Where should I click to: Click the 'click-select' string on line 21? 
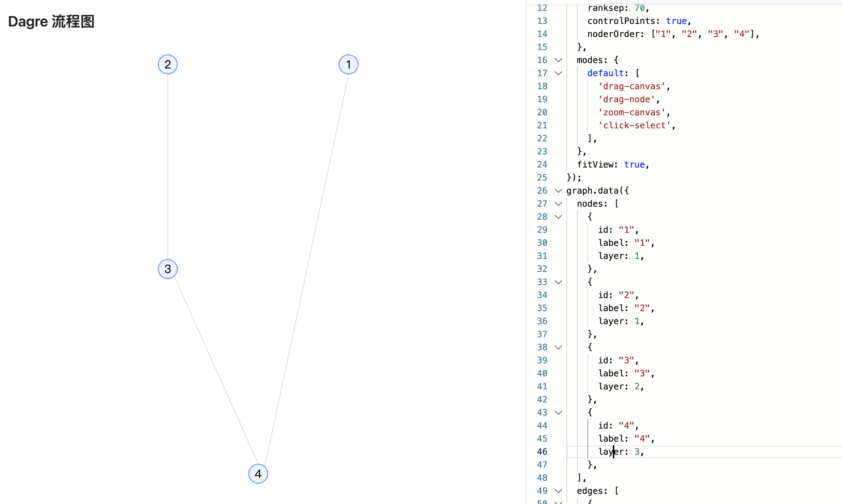(x=635, y=125)
